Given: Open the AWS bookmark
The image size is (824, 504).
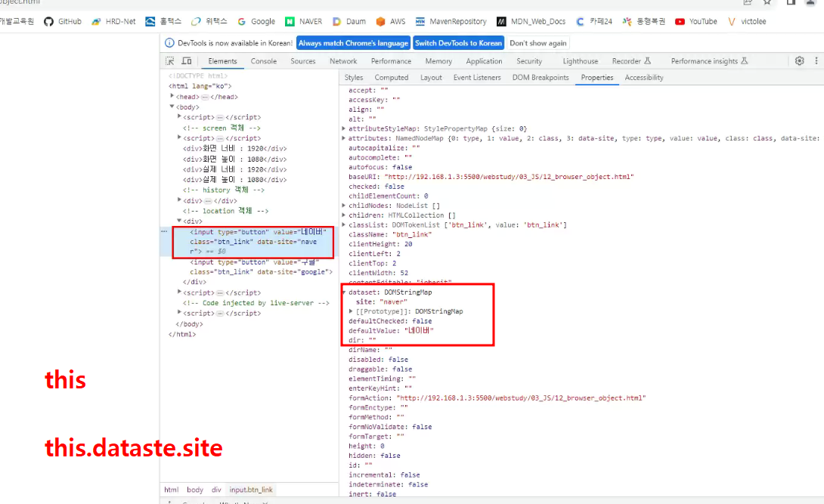Looking at the screenshot, I should [391, 21].
